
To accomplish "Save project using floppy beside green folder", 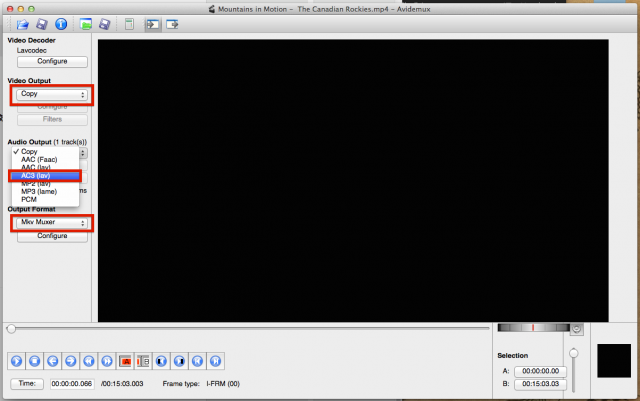I will [x=105, y=25].
